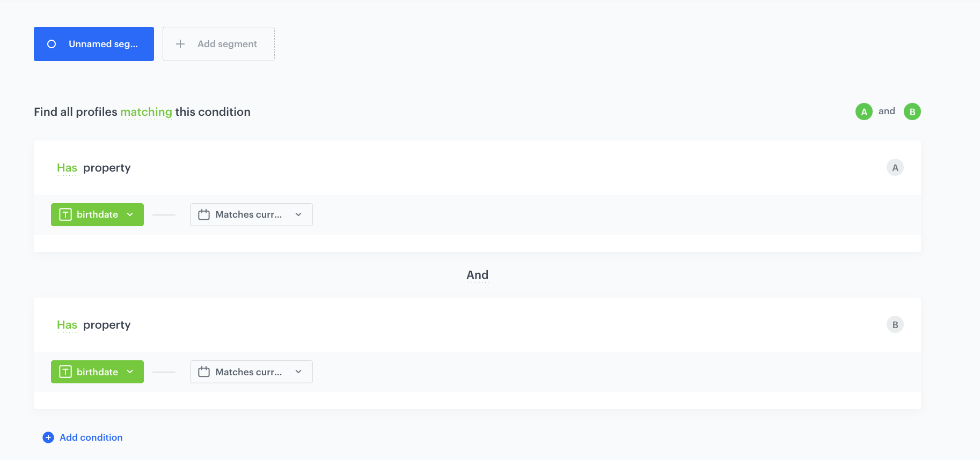Click the calendar icon in condition B
This screenshot has height=460, width=980.
(204, 372)
